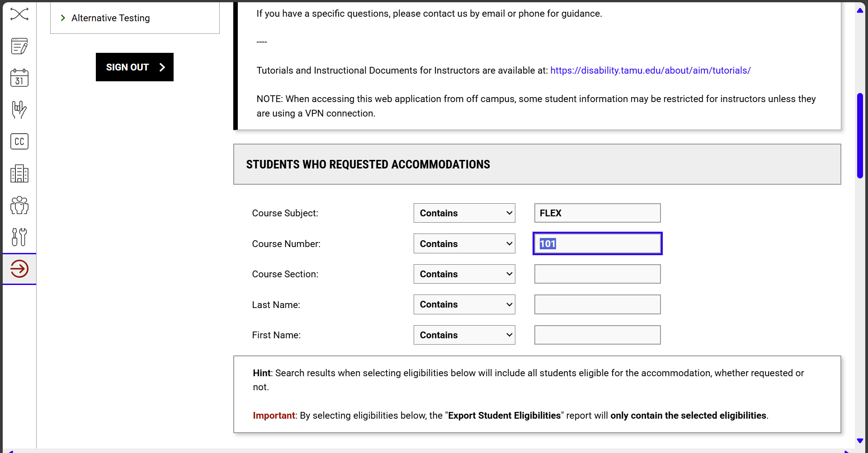
Task: Click the campus building icon in sidebar
Action: tap(19, 173)
